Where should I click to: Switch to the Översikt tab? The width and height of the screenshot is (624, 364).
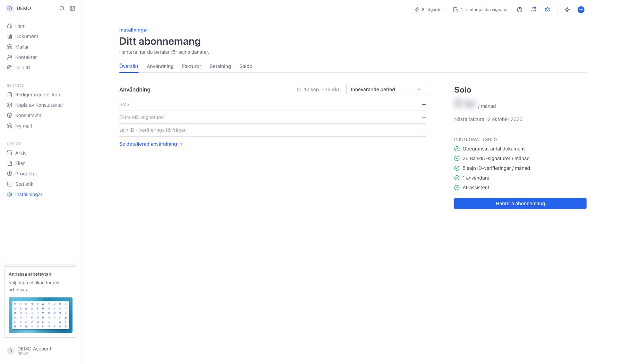[129, 66]
